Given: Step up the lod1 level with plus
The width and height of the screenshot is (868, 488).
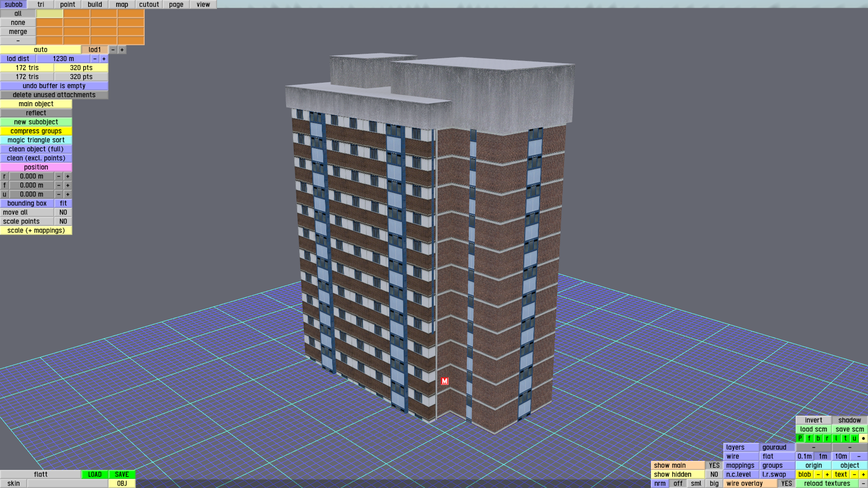Looking at the screenshot, I should pos(122,50).
